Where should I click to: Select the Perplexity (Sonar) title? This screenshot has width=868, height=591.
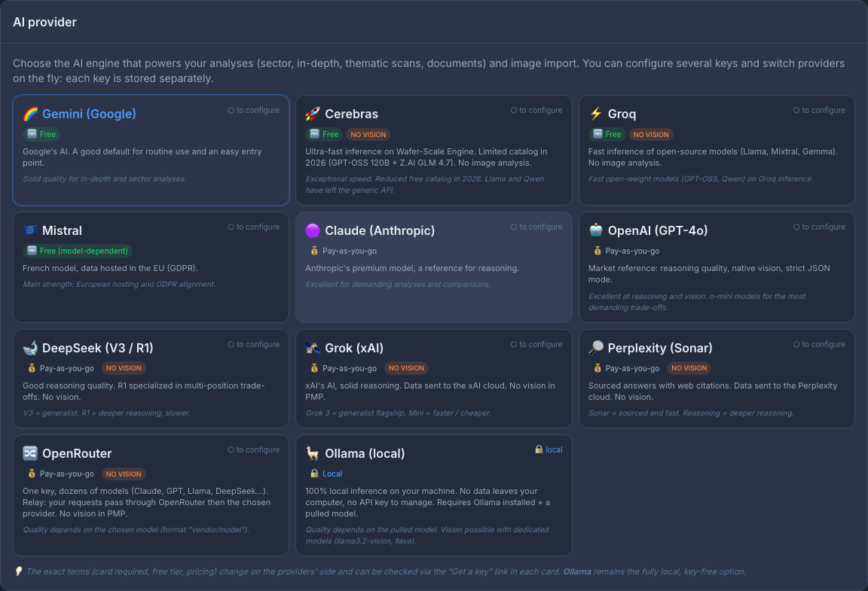(x=660, y=348)
